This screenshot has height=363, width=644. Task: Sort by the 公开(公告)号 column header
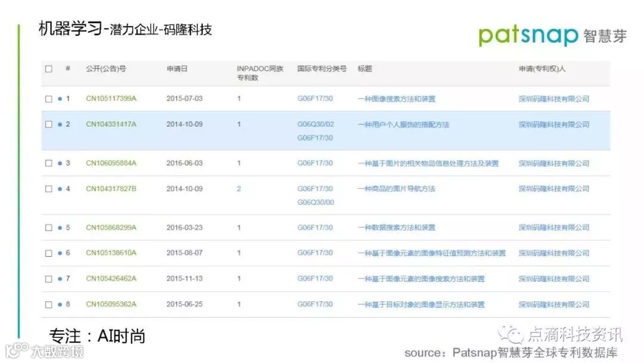point(106,69)
